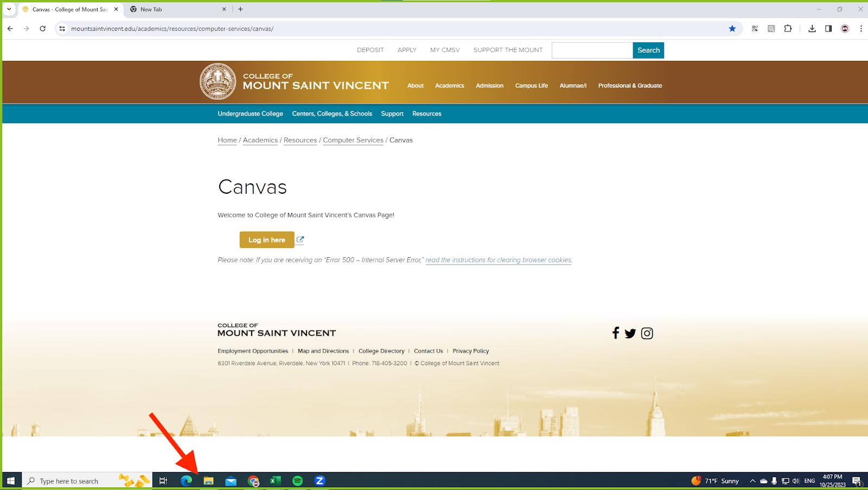Open the Admission menu
This screenshot has width=868, height=490.
[489, 86]
